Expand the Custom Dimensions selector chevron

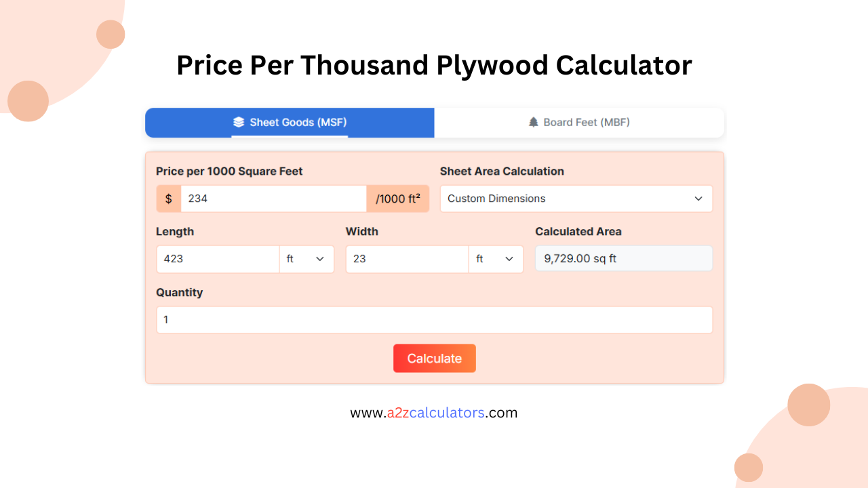coord(698,198)
